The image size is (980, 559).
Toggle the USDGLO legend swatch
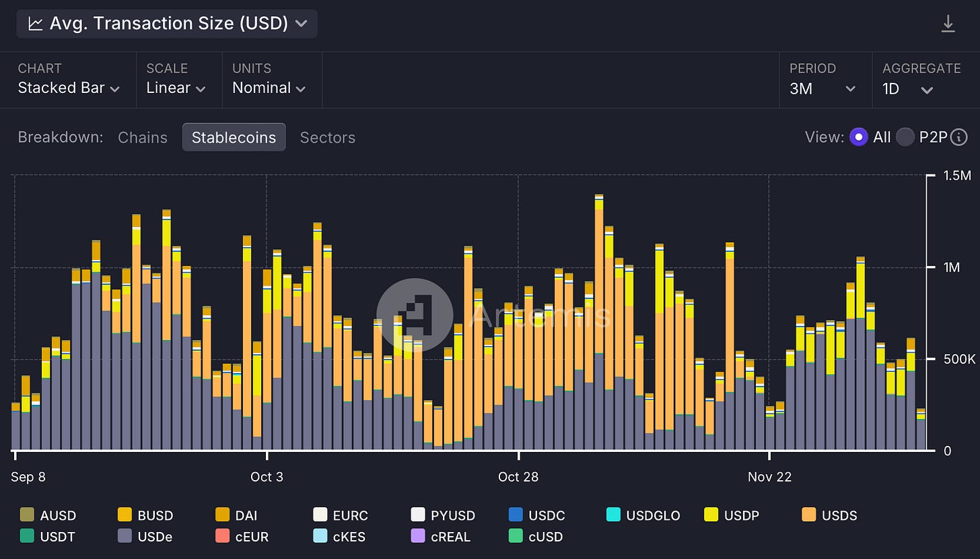point(614,515)
